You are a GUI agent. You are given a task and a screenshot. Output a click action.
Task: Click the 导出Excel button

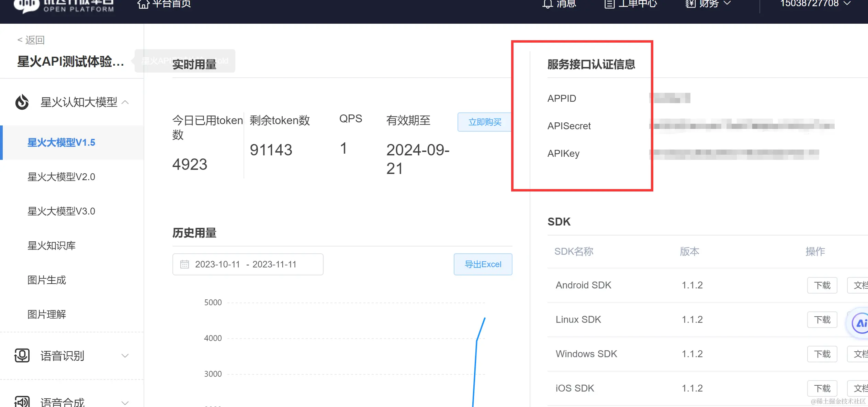(483, 264)
